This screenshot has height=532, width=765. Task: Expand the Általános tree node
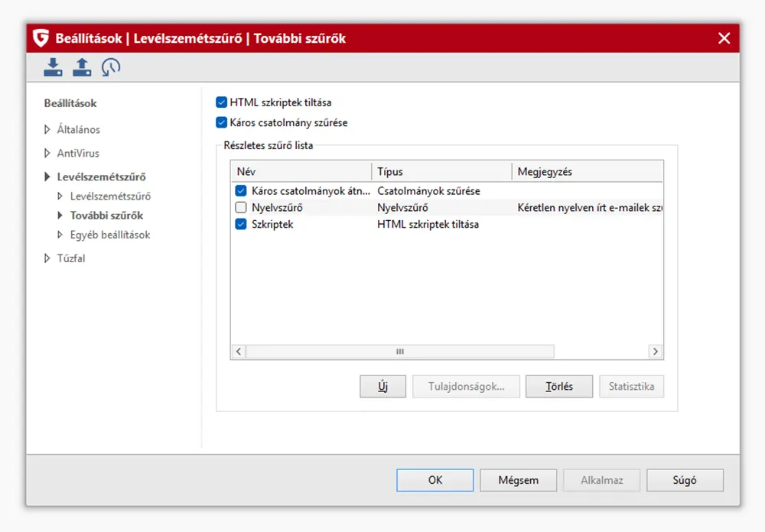(47, 130)
